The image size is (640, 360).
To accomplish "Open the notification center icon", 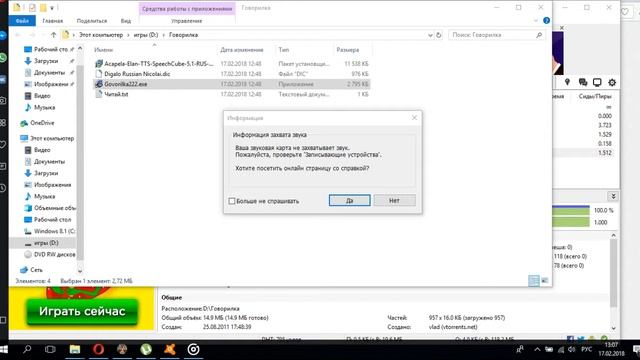I will coord(636,349).
